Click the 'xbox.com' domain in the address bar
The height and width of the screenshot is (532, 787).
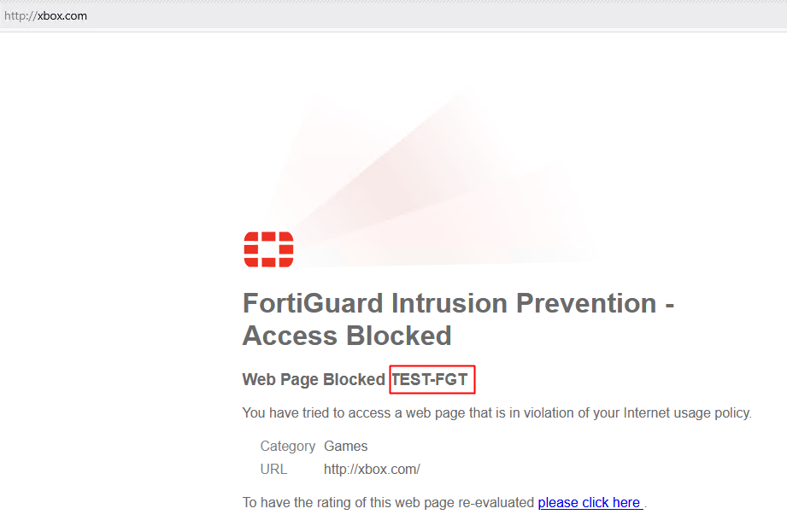tap(62, 15)
